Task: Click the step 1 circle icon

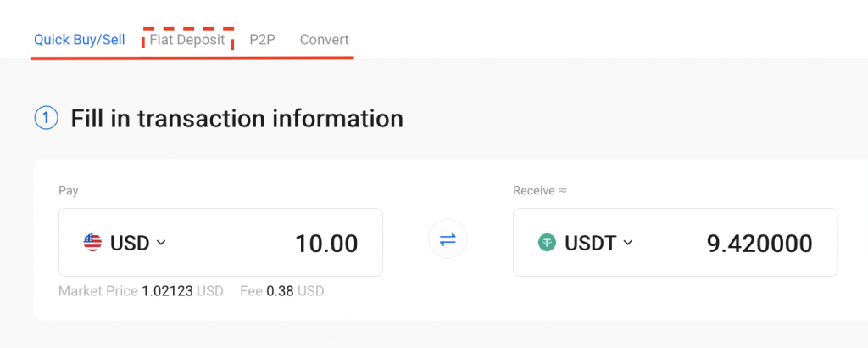Action: (46, 119)
